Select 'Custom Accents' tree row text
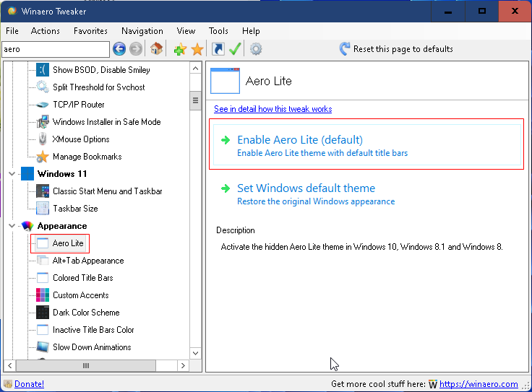Image resolution: width=532 pixels, height=392 pixels. pyautogui.click(x=81, y=295)
